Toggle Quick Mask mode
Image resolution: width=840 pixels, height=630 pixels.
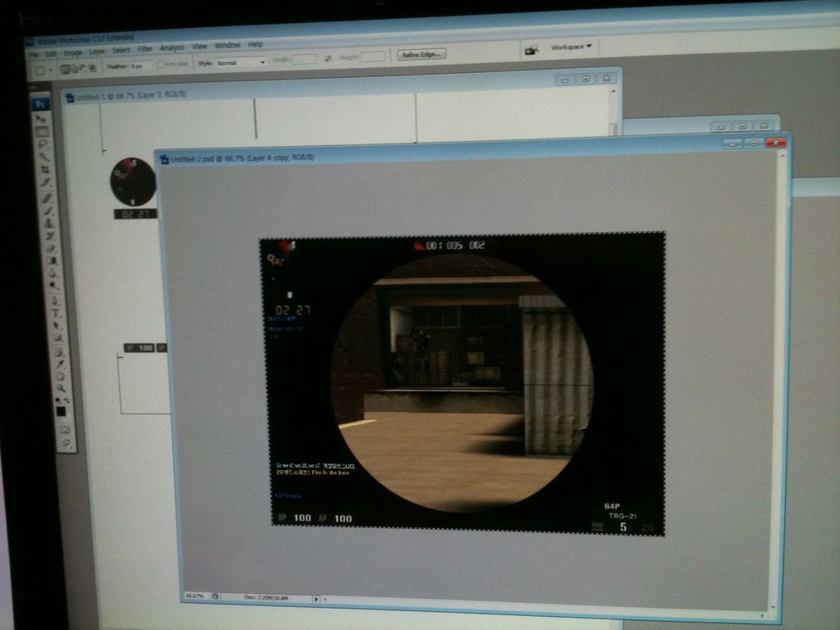pos(64,430)
